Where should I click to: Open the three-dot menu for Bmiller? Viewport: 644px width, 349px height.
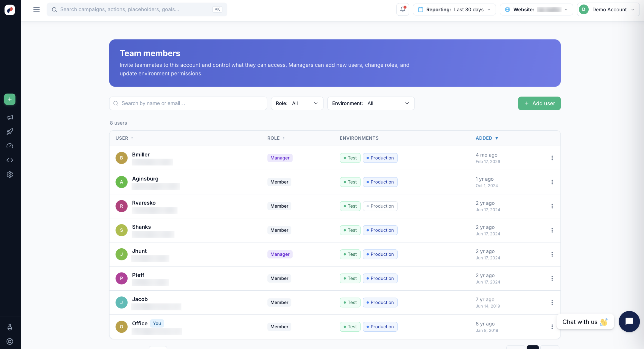coord(552,158)
